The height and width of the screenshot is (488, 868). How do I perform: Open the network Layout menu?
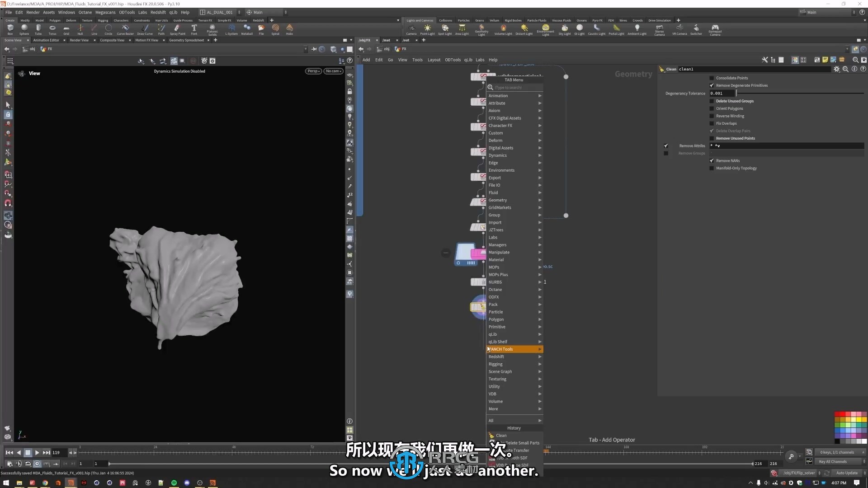pos(434,60)
